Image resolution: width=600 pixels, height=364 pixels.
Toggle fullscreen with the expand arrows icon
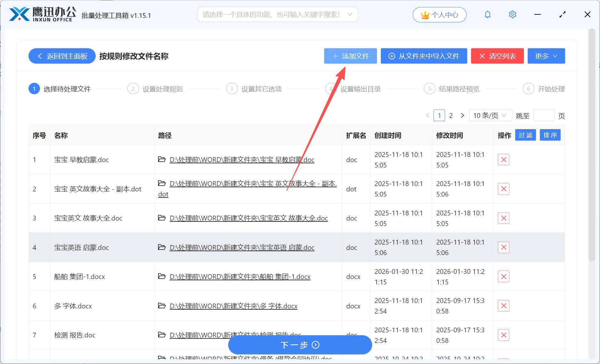tap(563, 15)
